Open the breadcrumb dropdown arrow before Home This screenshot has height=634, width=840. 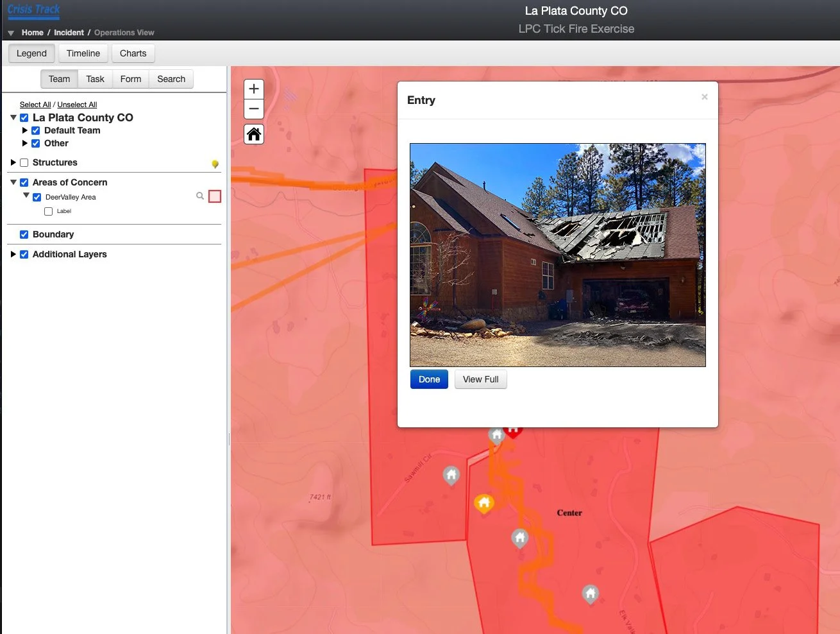[11, 33]
